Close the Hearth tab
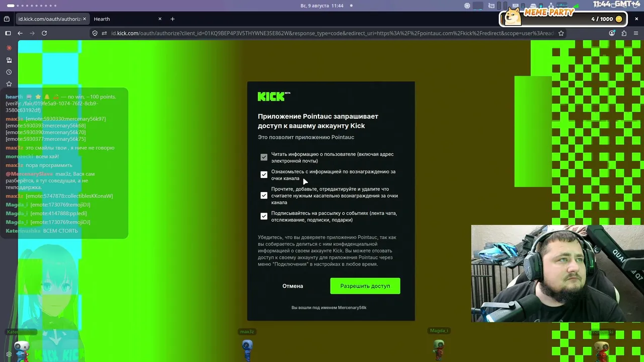Image resolution: width=644 pixels, height=362 pixels. (160, 19)
